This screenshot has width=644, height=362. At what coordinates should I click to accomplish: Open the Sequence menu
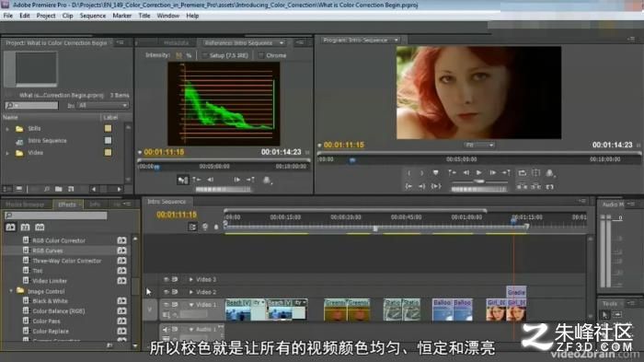click(x=92, y=16)
